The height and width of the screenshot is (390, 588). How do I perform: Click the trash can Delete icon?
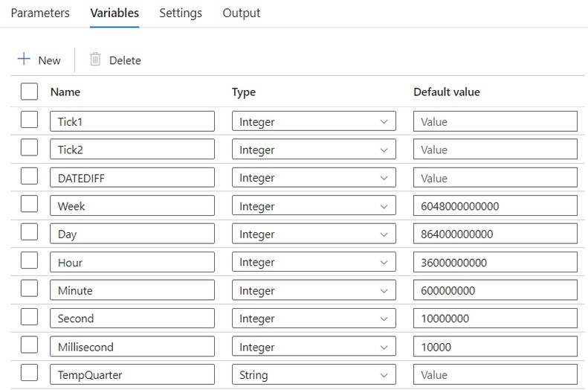[x=95, y=60]
